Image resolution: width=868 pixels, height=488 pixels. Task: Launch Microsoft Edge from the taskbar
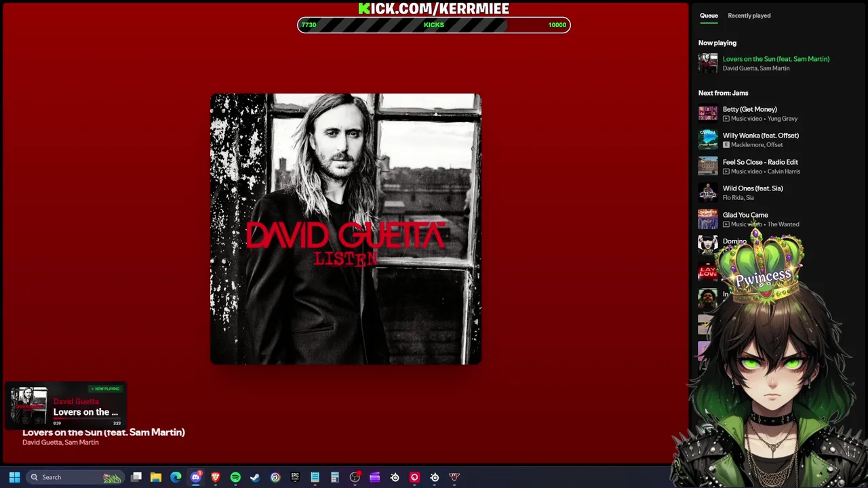176,477
